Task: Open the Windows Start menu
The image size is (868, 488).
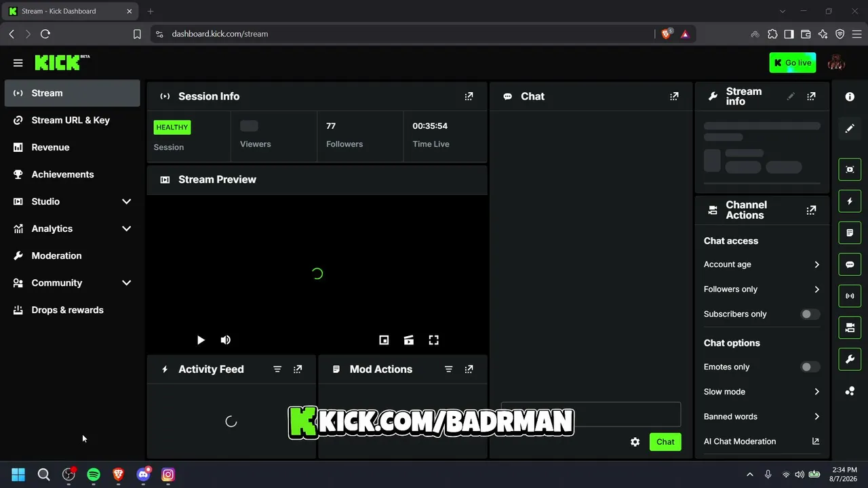Action: [x=18, y=474]
